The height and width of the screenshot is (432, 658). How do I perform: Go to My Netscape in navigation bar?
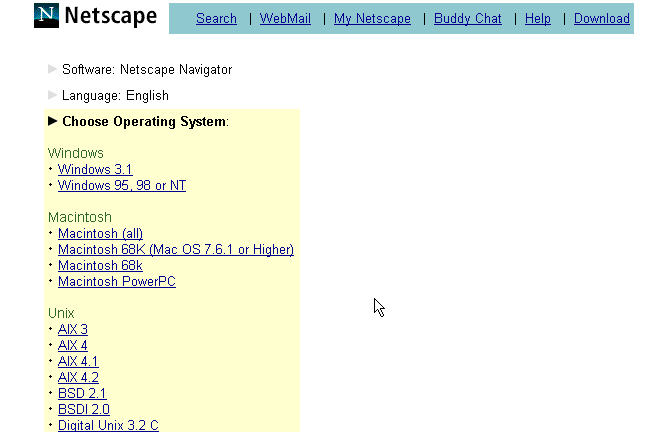[372, 18]
